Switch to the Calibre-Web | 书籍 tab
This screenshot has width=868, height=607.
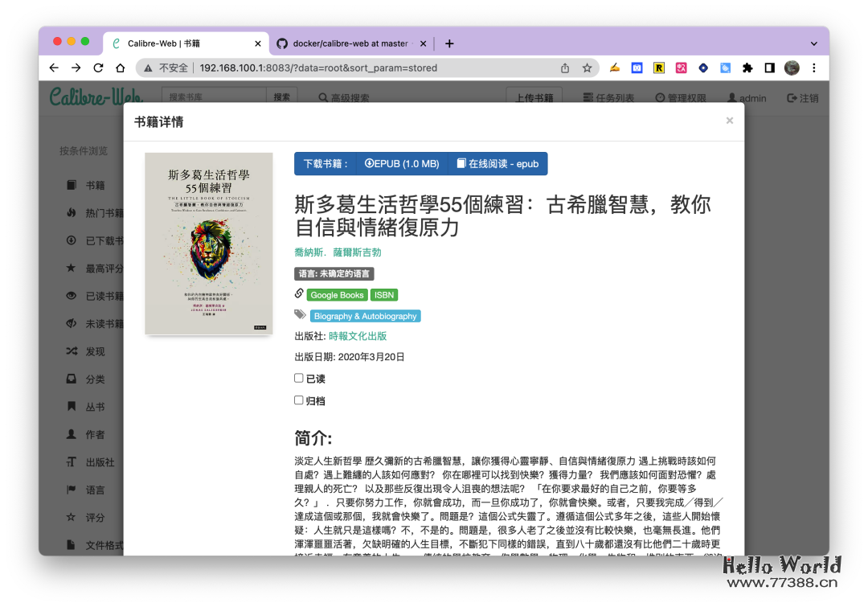tap(186, 43)
